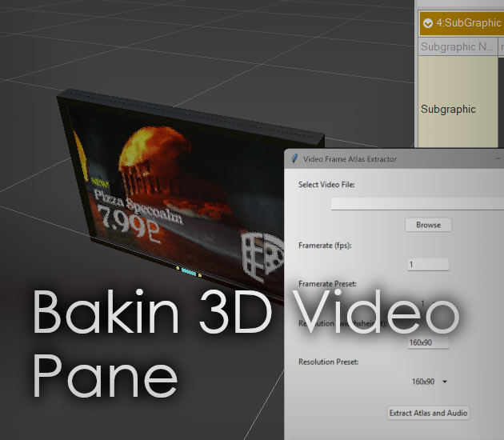Click the Subgraphic Name column header

(x=458, y=47)
